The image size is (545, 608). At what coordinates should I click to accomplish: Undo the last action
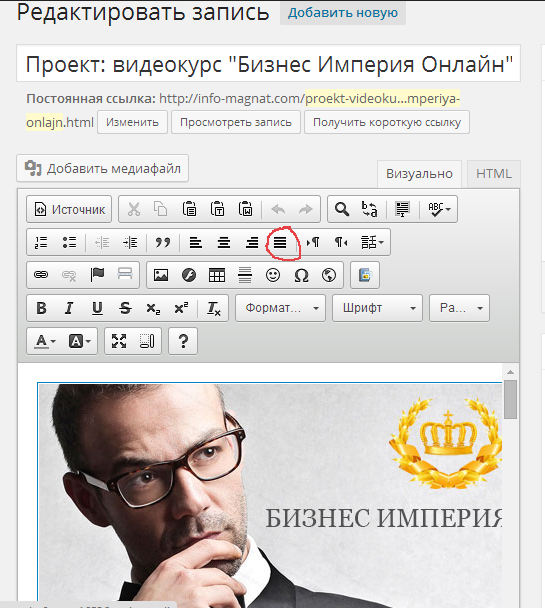pos(278,209)
